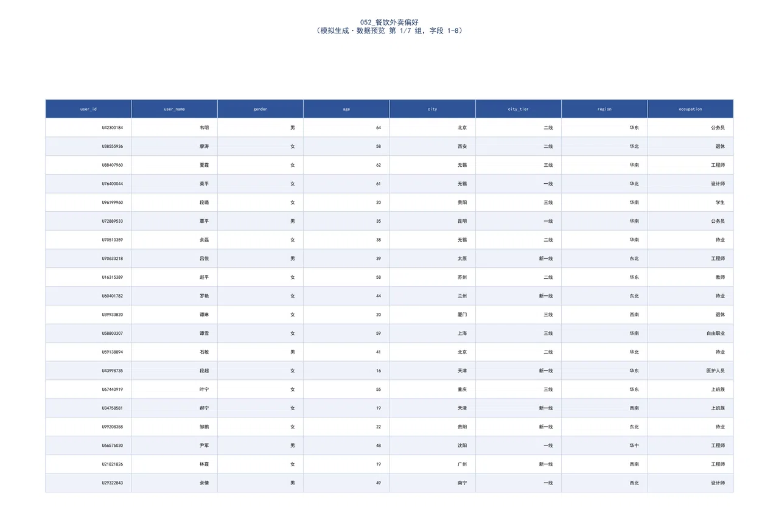Select occupation cell 自由职业
The image size is (779, 532).
point(691,334)
